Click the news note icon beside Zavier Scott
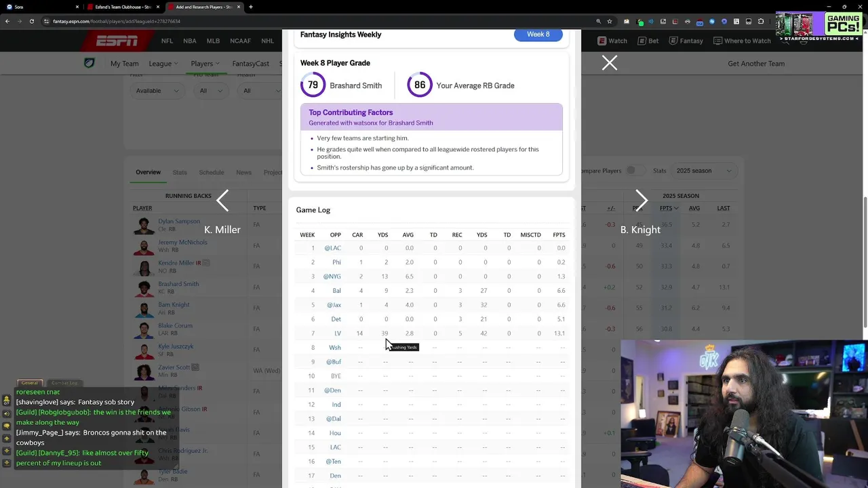The height and width of the screenshot is (488, 868). (x=195, y=367)
